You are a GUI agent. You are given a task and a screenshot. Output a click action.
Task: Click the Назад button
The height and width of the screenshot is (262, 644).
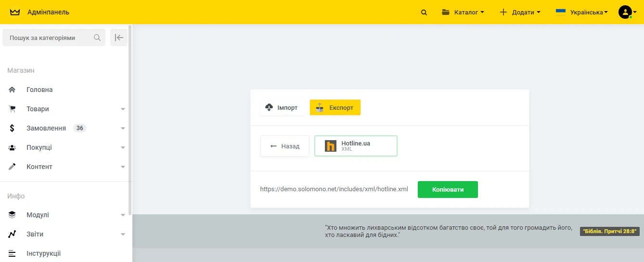285,146
